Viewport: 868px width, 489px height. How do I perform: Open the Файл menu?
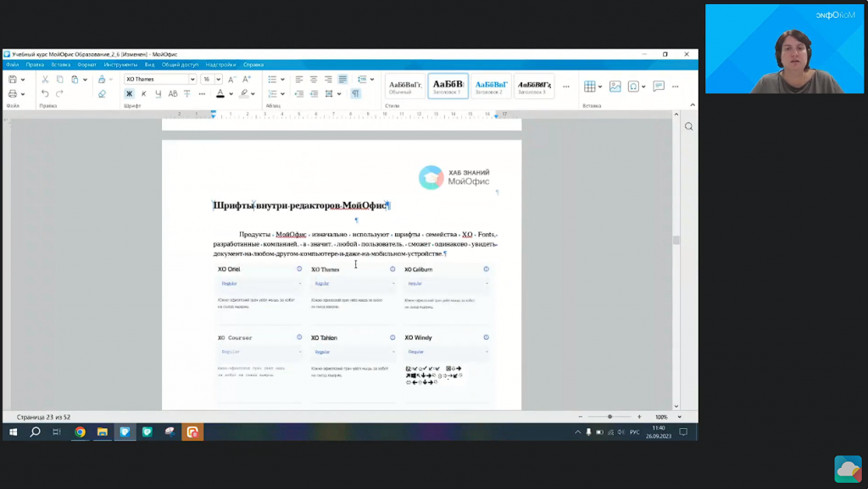click(x=12, y=64)
